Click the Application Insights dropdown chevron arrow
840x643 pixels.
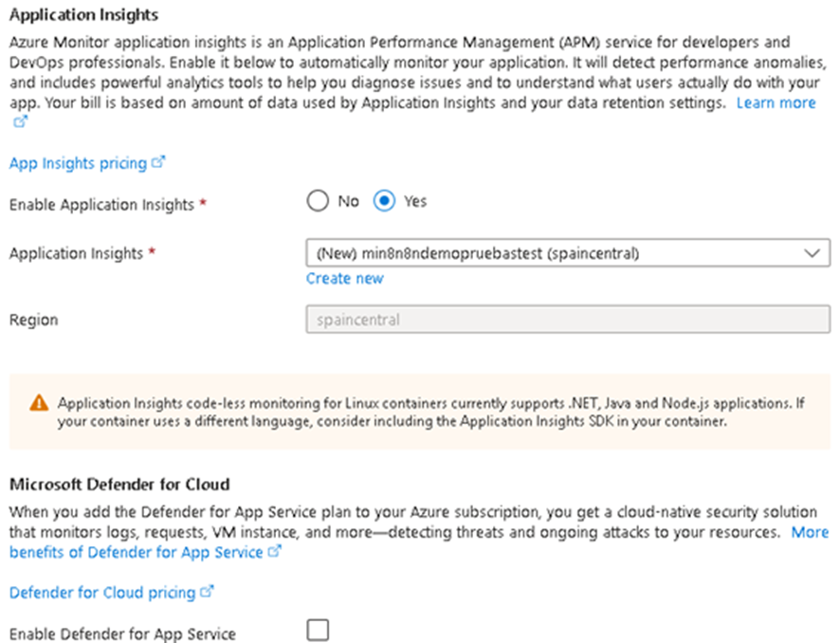(x=811, y=253)
